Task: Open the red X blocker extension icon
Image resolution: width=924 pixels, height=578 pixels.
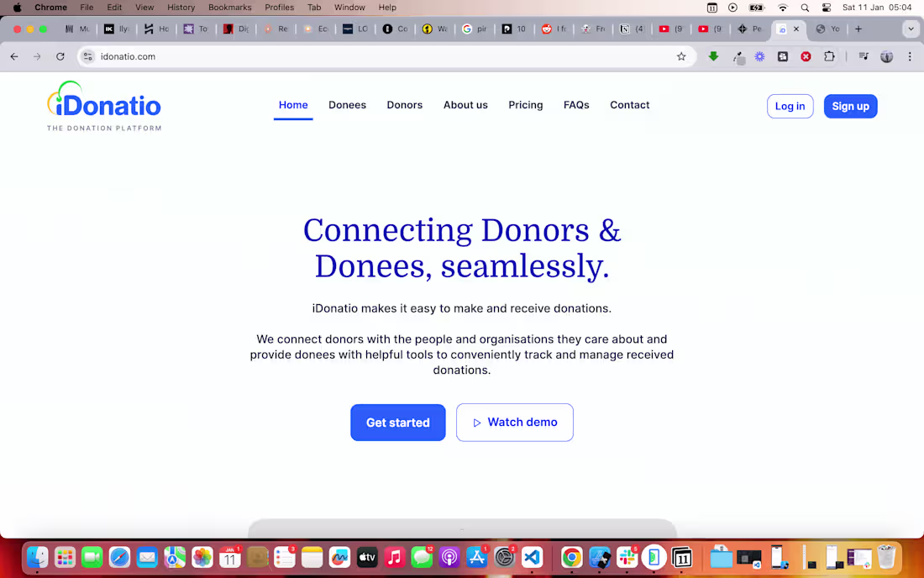Action: pyautogui.click(x=806, y=56)
